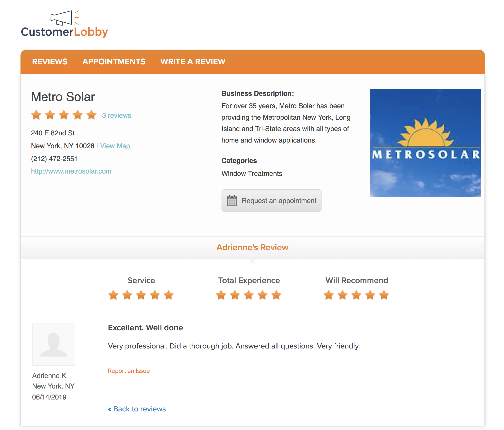
Task: Open Adrienne's Review section header
Action: [252, 247]
